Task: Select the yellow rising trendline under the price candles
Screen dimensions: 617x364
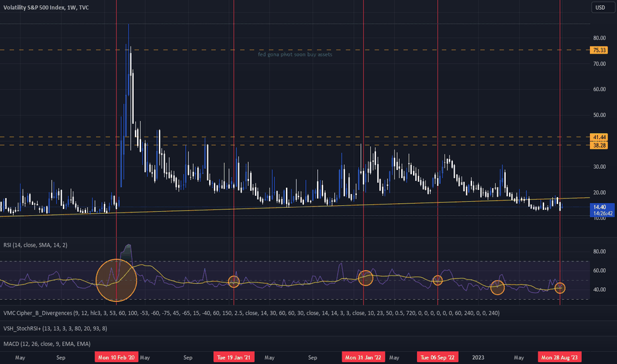Action: coord(295,207)
